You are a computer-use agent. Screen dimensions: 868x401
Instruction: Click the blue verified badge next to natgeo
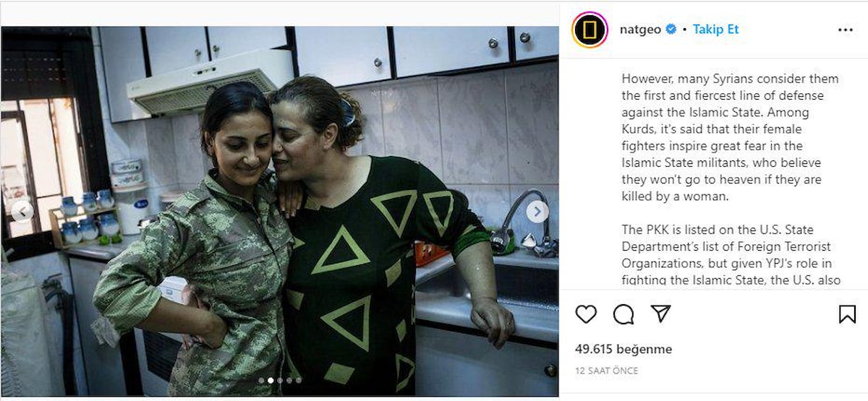pos(671,30)
